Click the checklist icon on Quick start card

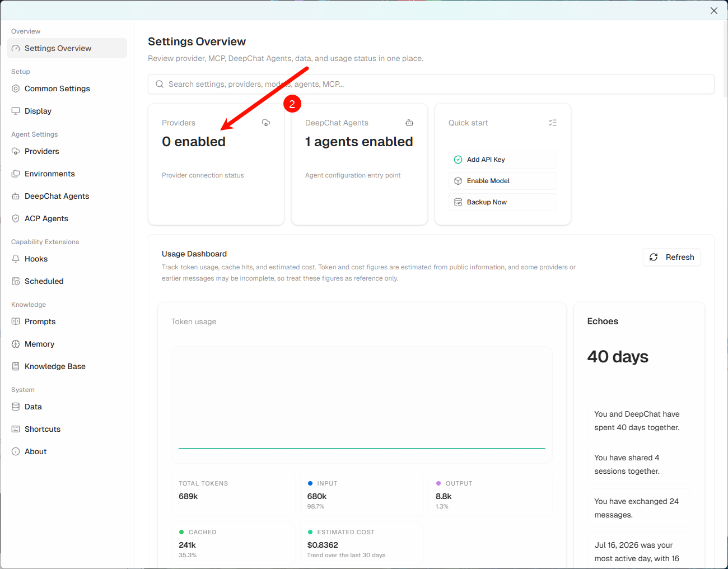[553, 123]
